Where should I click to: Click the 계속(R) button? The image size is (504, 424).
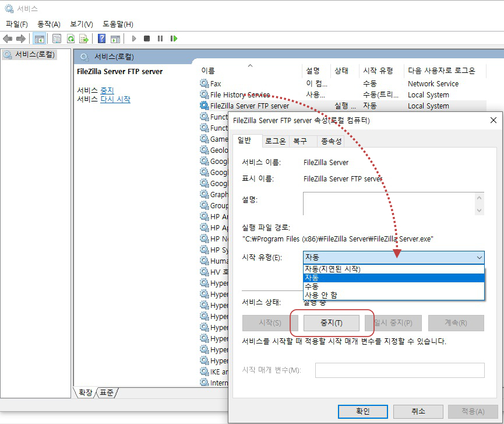(x=456, y=323)
